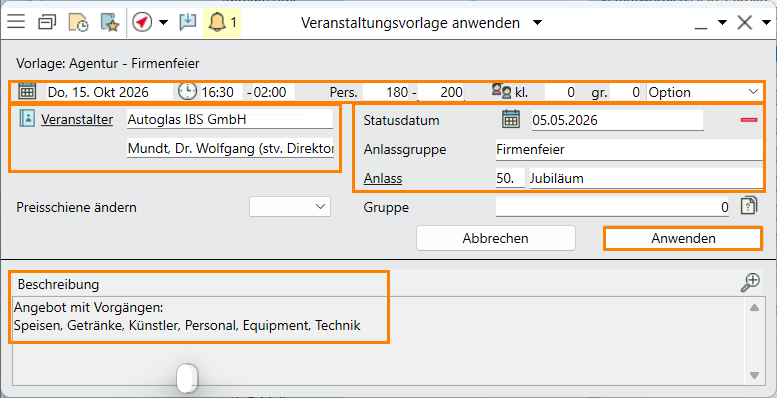Viewport: 777px width, 398px height.
Task: Click the magnifier zoom icon for Beschreibung
Action: (750, 283)
